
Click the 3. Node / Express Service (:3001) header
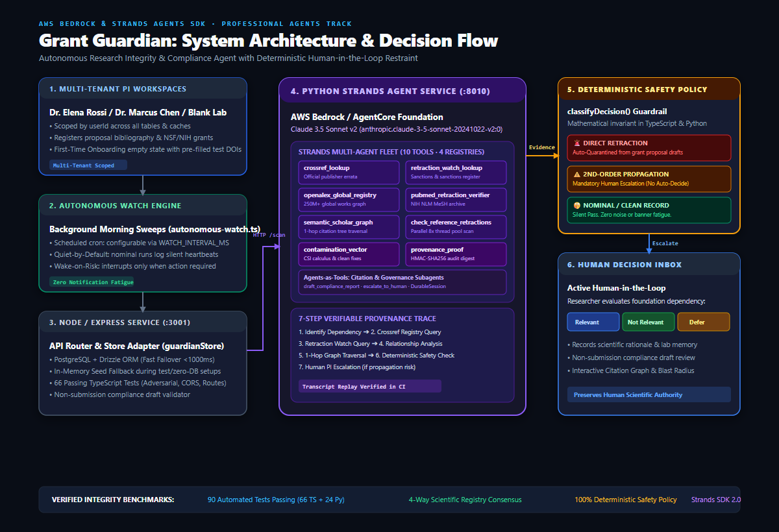click(143, 322)
